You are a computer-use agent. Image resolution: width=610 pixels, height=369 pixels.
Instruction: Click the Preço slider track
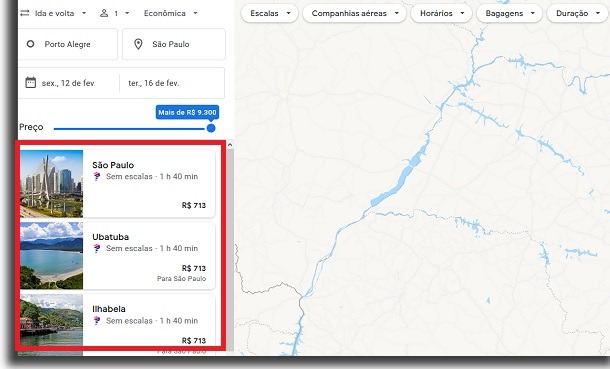pos(129,128)
